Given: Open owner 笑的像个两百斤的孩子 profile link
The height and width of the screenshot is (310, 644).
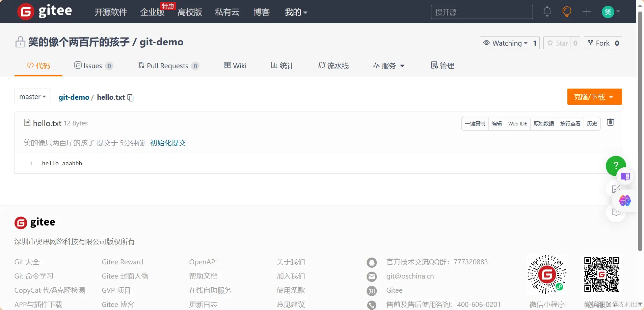Looking at the screenshot, I should [79, 42].
